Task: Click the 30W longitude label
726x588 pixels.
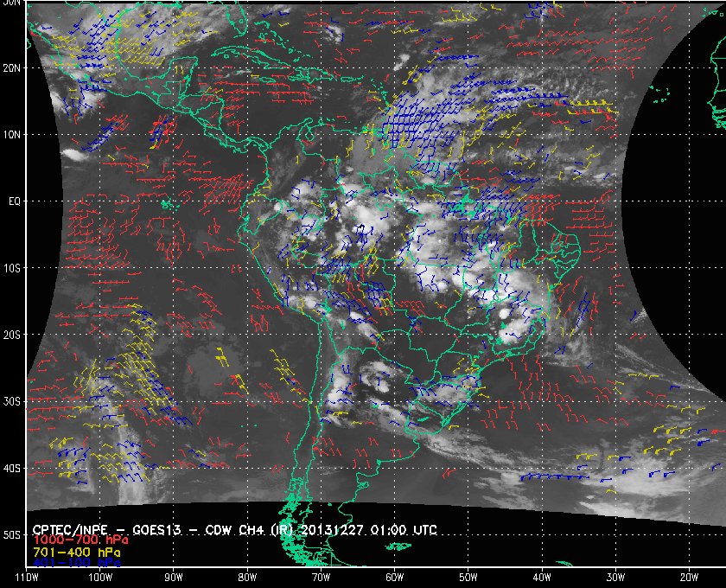Action: tap(615, 578)
